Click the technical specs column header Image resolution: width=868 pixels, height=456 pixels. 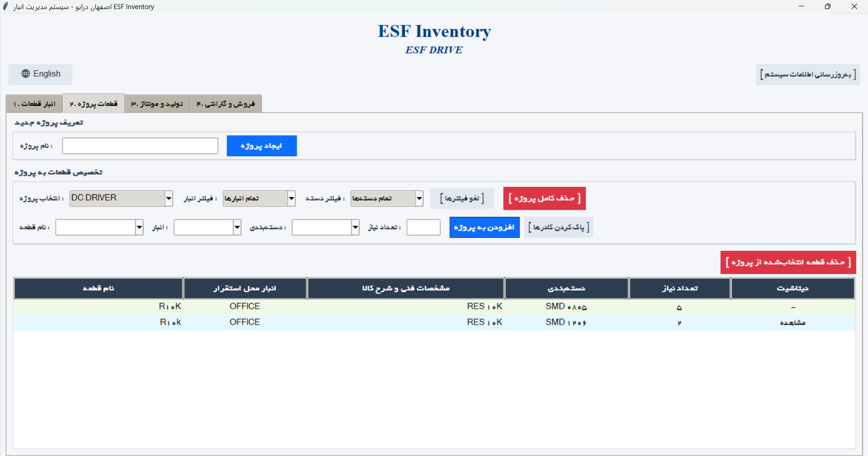(x=406, y=288)
